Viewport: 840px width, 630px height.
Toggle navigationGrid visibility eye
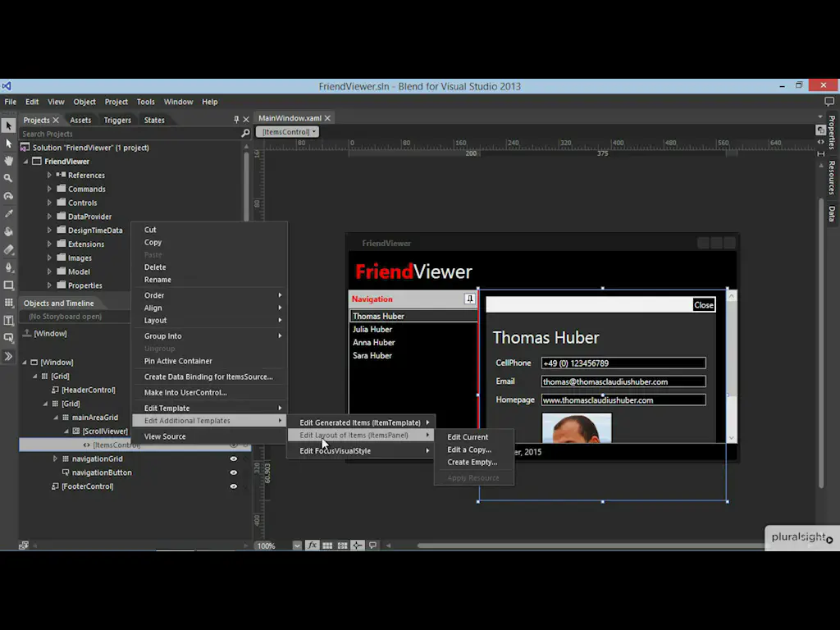[234, 459]
